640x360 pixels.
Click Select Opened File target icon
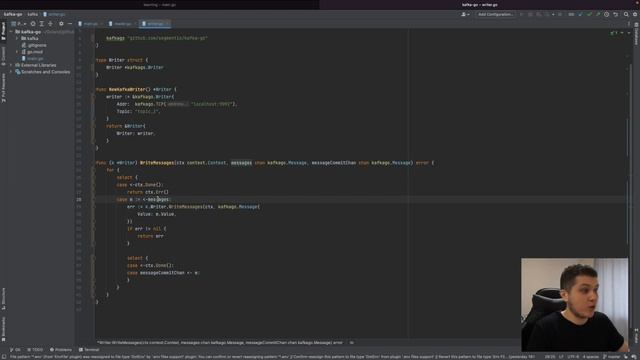[33, 24]
